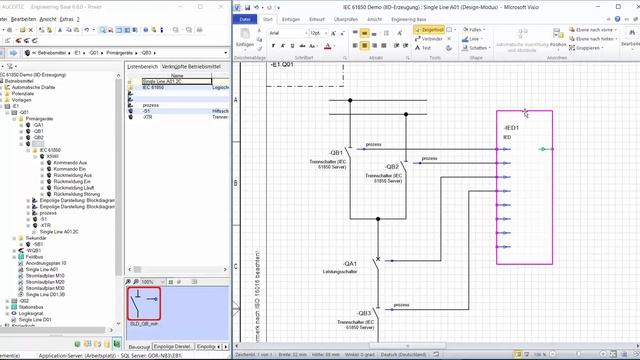Open Stromlaufplan M10 in tree

[x=45, y=276]
